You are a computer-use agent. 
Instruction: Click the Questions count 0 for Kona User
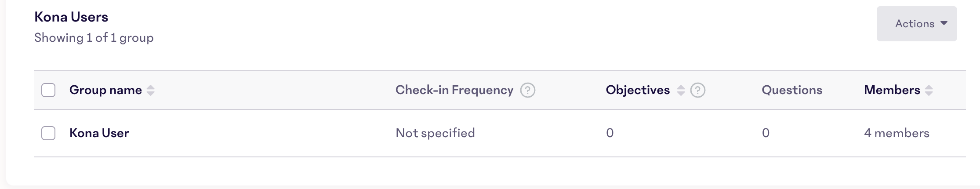coord(766,133)
